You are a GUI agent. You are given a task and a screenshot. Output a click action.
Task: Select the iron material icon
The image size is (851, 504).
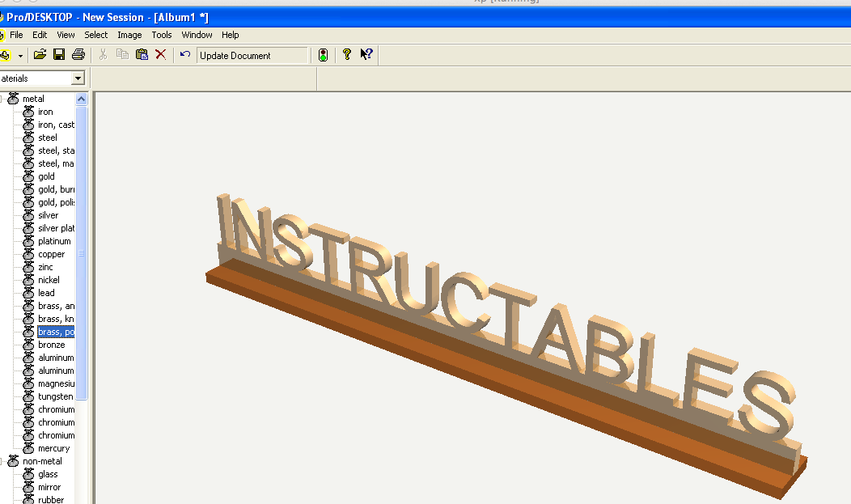tap(29, 112)
